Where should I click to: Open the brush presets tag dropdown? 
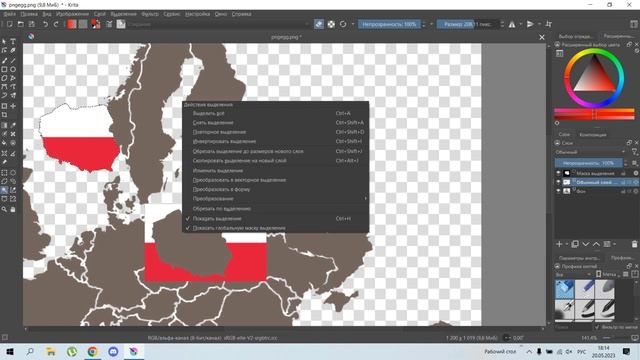coord(572,275)
